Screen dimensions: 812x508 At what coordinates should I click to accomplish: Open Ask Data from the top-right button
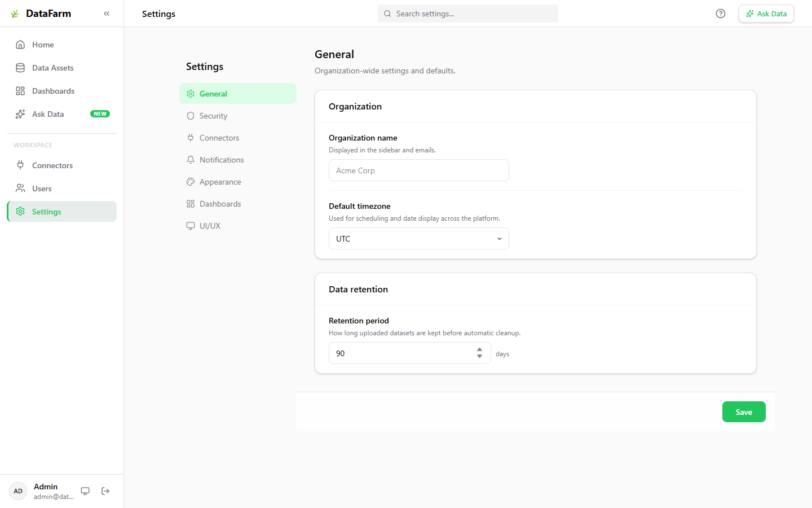(766, 13)
